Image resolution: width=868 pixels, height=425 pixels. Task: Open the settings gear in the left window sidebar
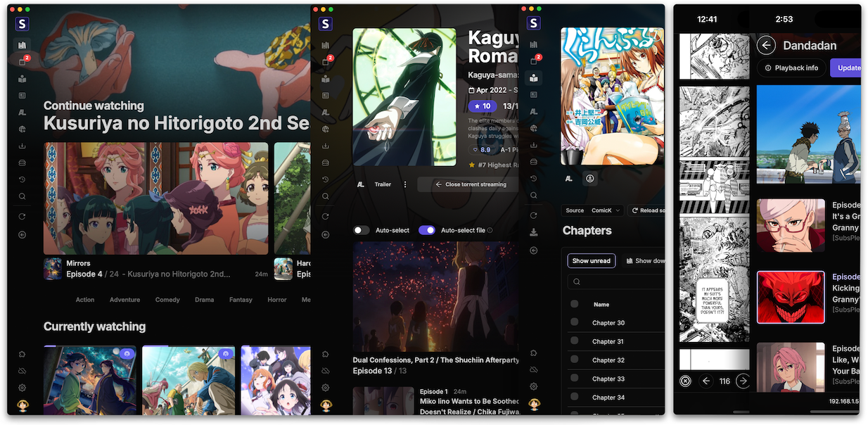click(23, 388)
